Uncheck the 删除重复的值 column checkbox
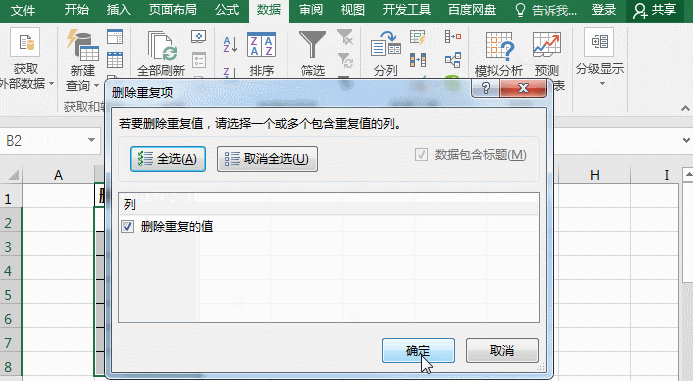Screen dimensions: 693x381 pos(128,227)
